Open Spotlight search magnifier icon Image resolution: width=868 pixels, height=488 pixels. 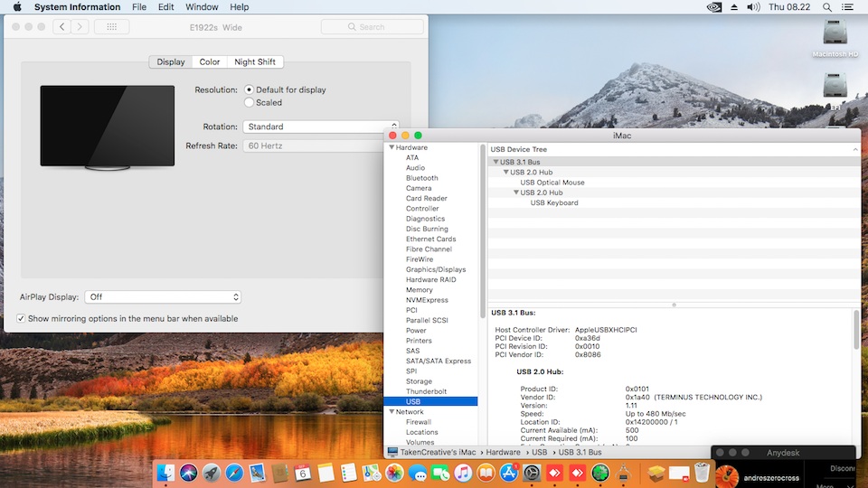pos(826,7)
